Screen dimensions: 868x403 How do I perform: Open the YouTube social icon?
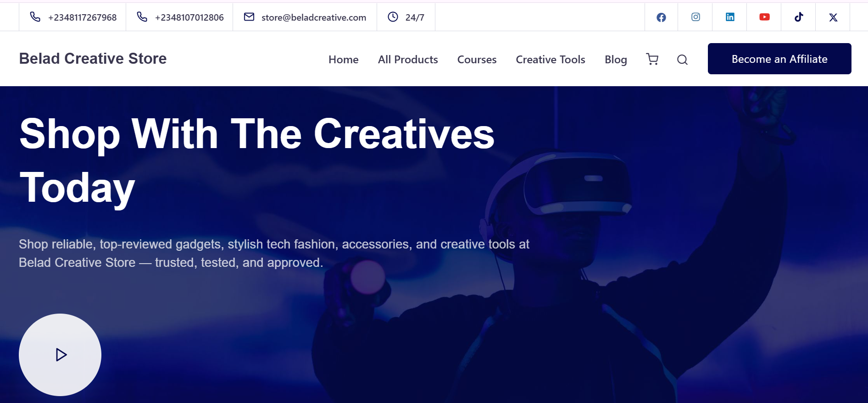(764, 17)
